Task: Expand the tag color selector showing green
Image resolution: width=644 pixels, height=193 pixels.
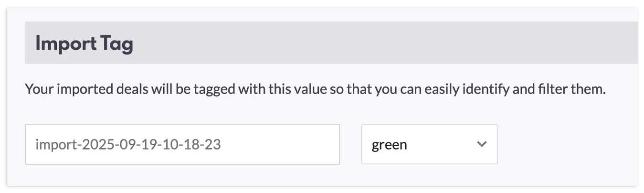Action: pos(429,144)
